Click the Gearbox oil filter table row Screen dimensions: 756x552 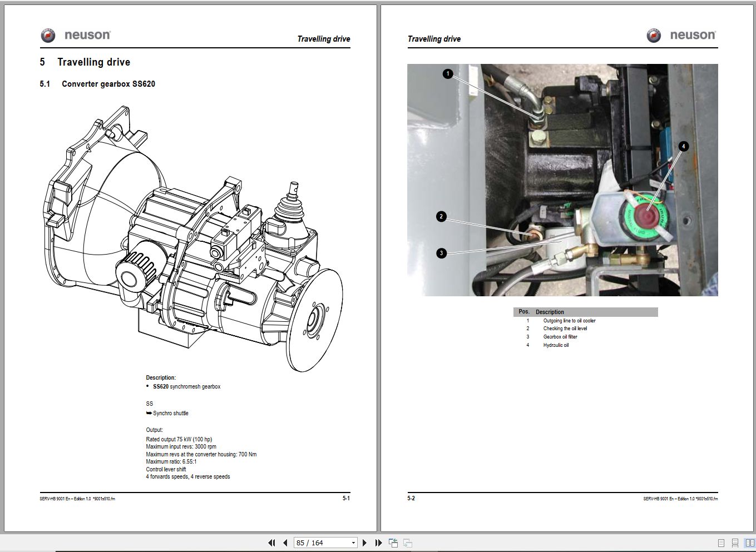(x=561, y=336)
